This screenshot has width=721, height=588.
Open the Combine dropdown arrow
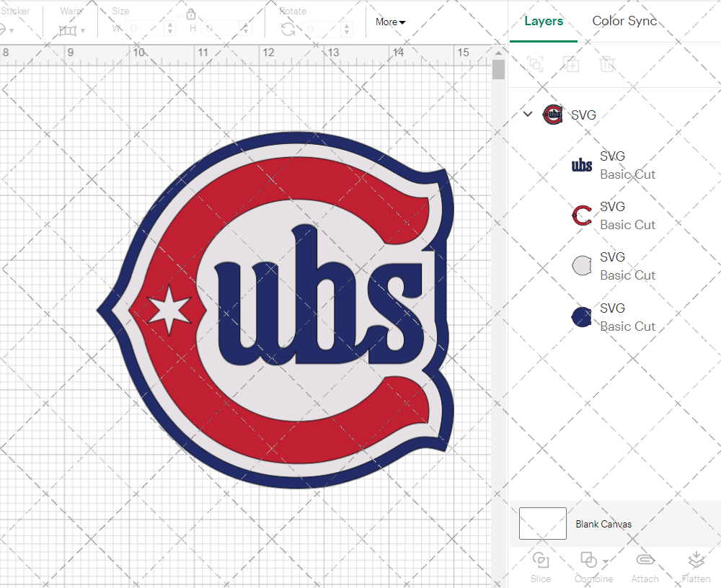[x=606, y=561]
